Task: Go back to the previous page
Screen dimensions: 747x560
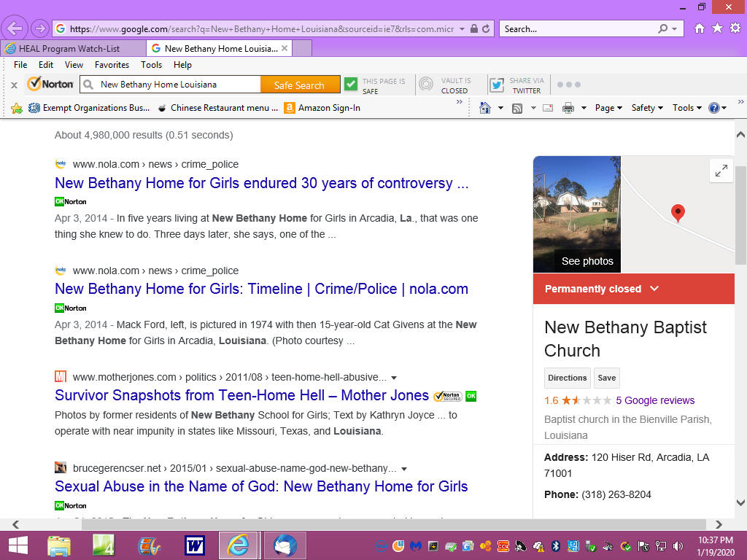Action: tap(15, 28)
